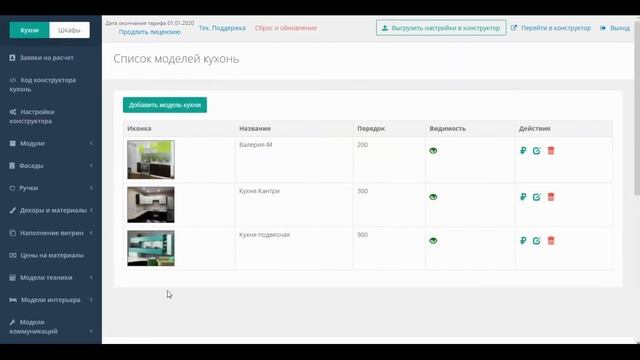Click the Модели техники icon
Screen dimensions: 640x360
click(x=13, y=278)
